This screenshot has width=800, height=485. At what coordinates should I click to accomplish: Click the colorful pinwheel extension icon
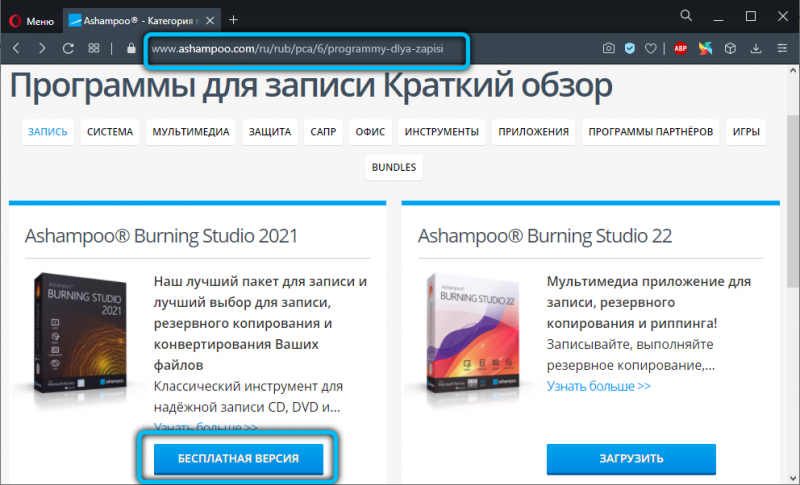pos(706,48)
